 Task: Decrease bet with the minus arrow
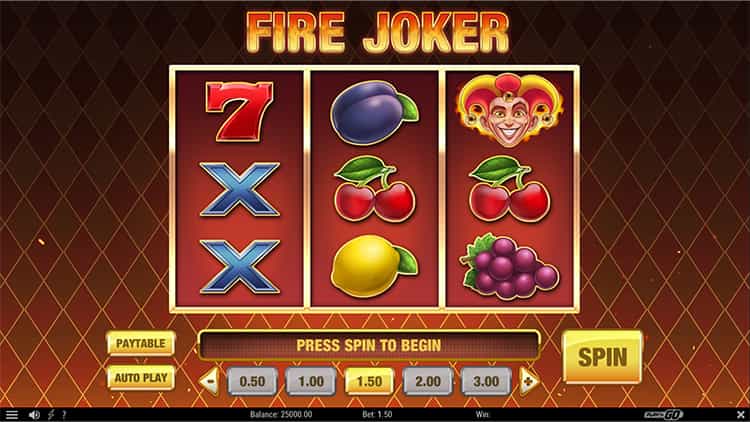[x=210, y=381]
